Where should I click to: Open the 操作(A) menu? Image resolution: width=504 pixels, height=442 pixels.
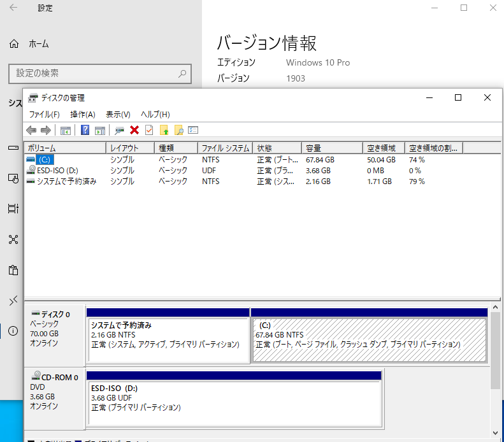[x=83, y=115]
